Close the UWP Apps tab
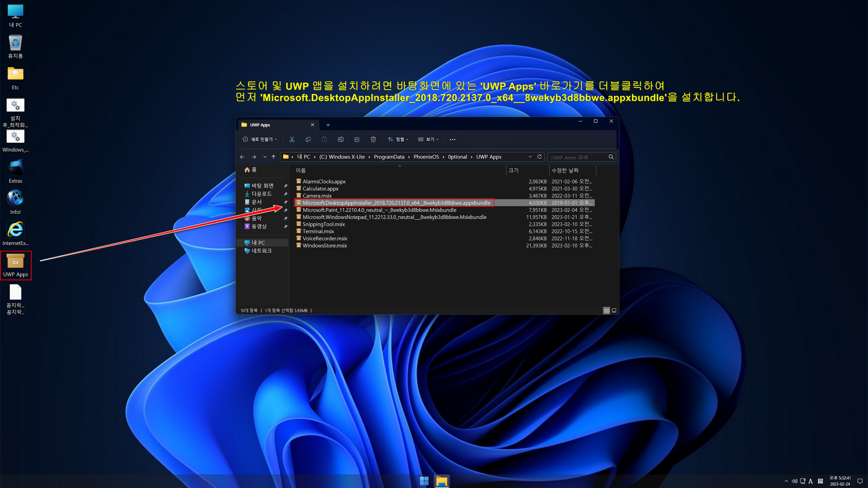Viewport: 868px width, 488px height. tap(312, 125)
